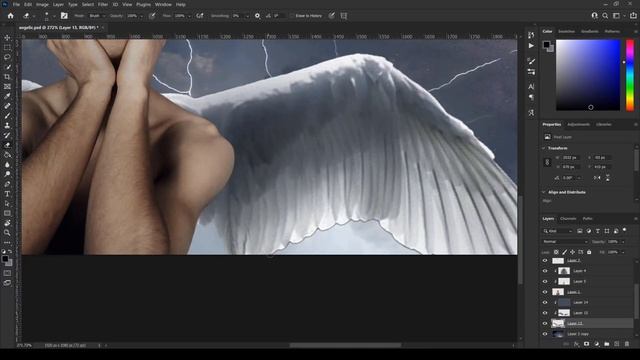Toggle link width and height
The width and height of the screenshot is (640, 360).
[x=547, y=162]
